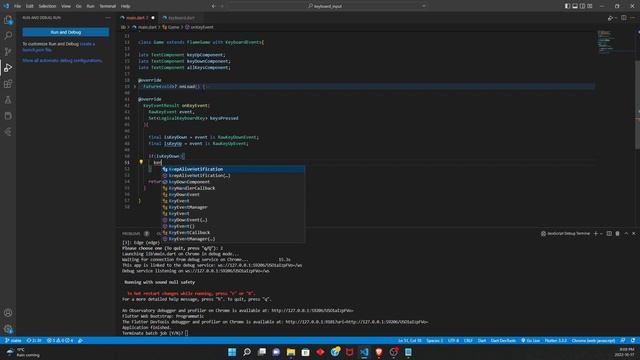Click the run/debug icon in editor title

610,18
